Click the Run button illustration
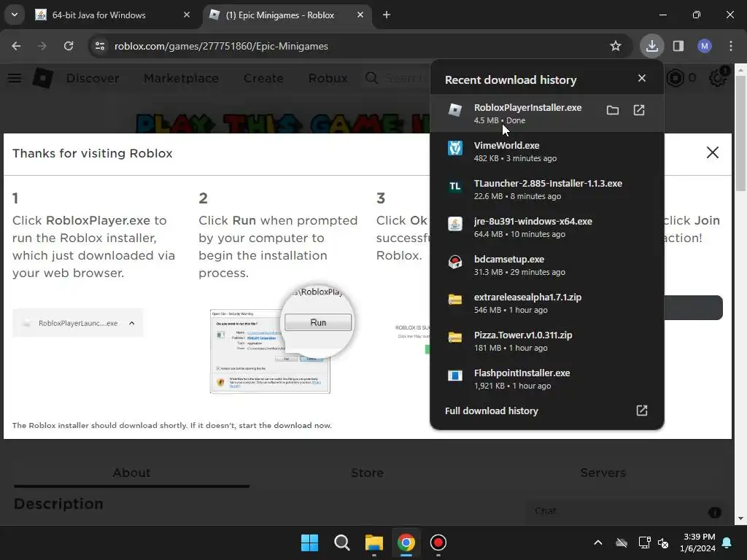Image resolution: width=747 pixels, height=560 pixels. (318, 322)
